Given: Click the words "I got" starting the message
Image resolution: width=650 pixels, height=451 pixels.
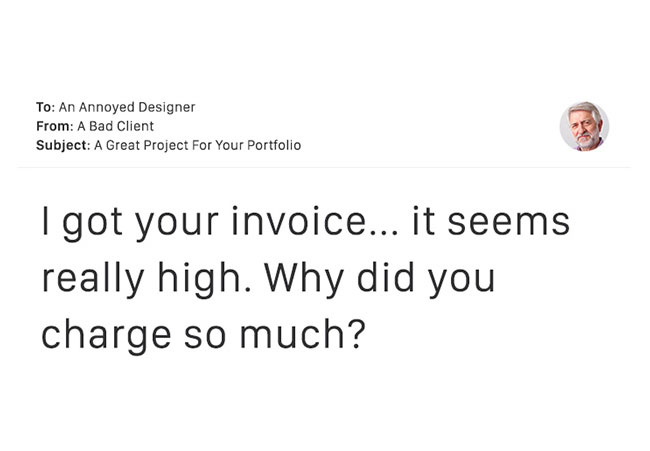Looking at the screenshot, I should click(x=82, y=224).
